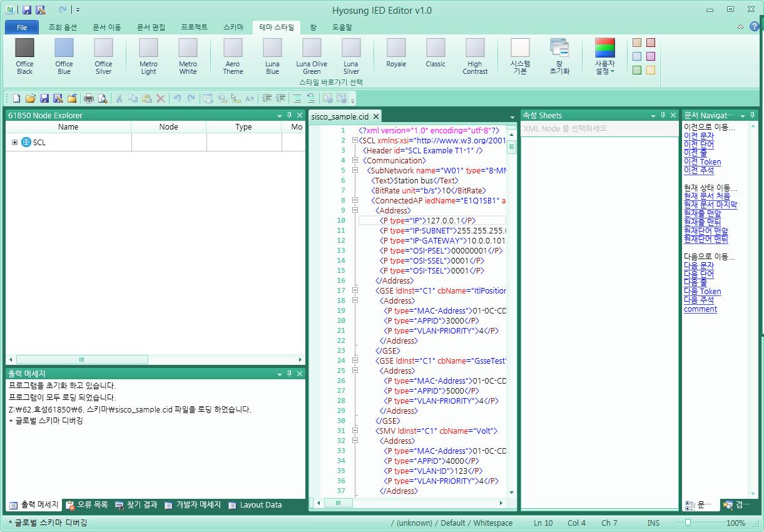Open the Quick Access Toolbar customize arrow
Viewport: 764px width, 532px height.
pyautogui.click(x=78, y=10)
